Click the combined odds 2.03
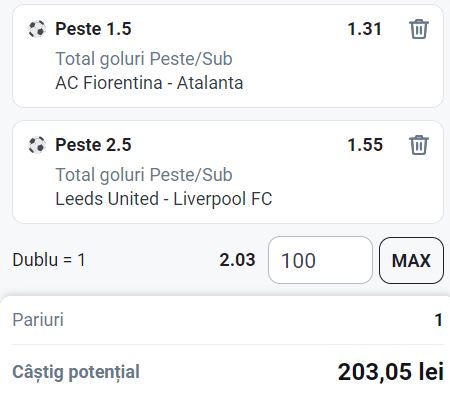 [x=237, y=260]
